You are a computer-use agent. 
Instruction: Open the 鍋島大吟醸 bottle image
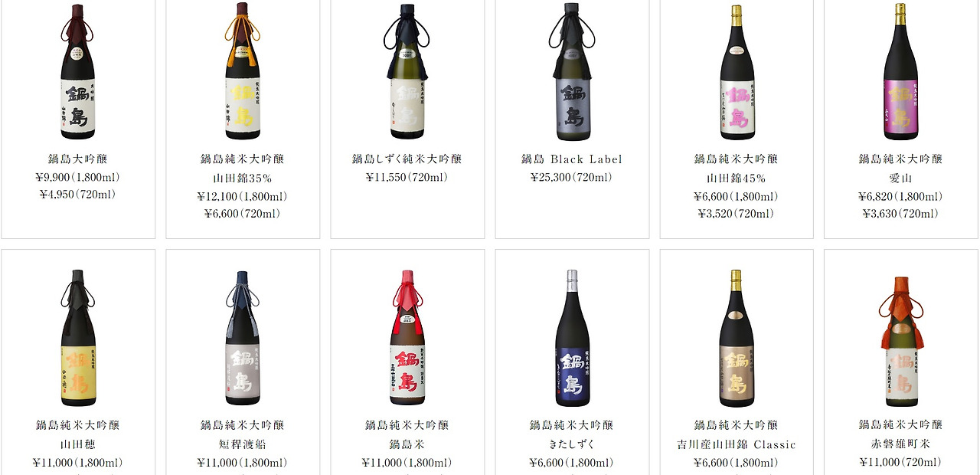click(78, 72)
